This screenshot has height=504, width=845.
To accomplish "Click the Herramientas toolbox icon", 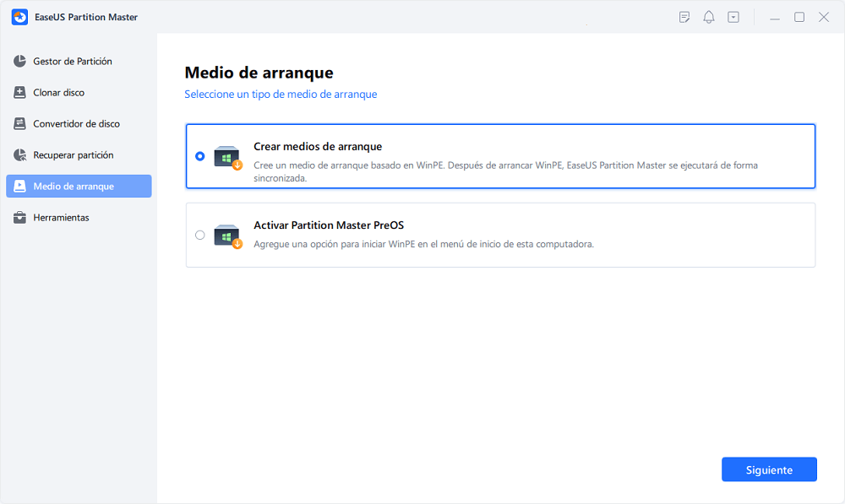I will point(20,218).
